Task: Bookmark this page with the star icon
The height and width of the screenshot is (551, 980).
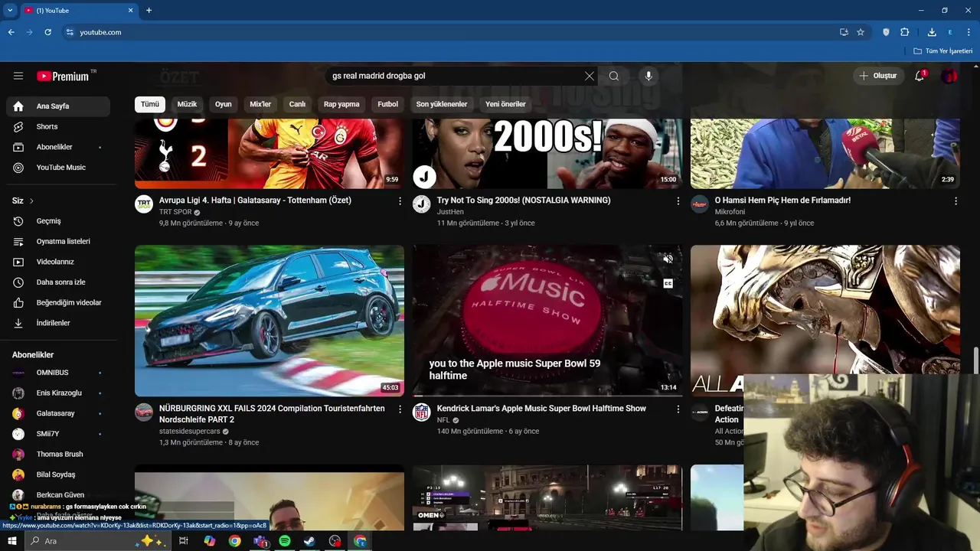Action: (x=861, y=32)
